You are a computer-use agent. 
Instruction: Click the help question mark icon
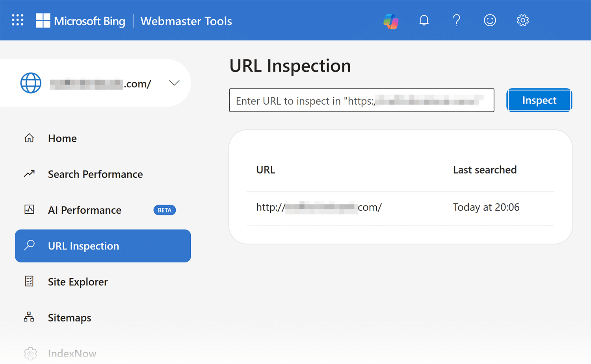(x=457, y=20)
